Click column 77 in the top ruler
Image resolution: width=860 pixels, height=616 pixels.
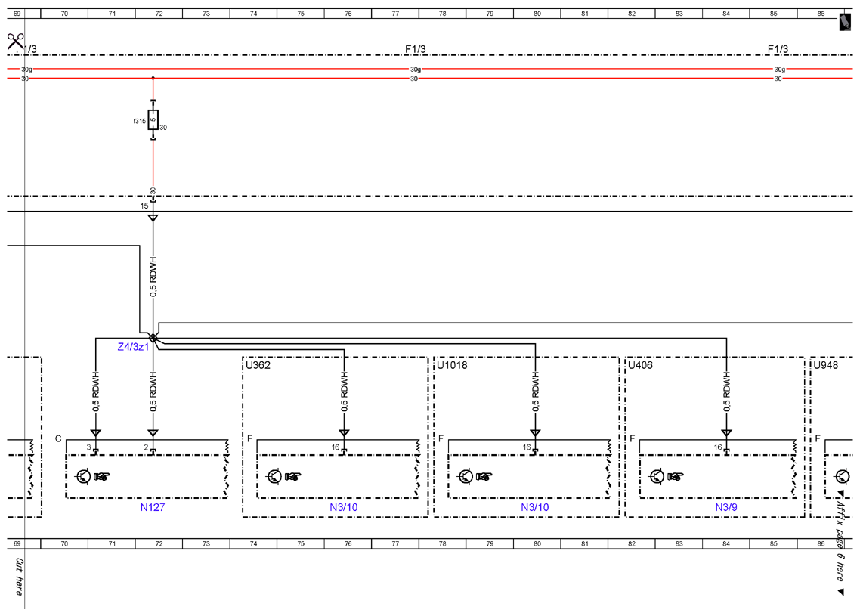pyautogui.click(x=395, y=14)
